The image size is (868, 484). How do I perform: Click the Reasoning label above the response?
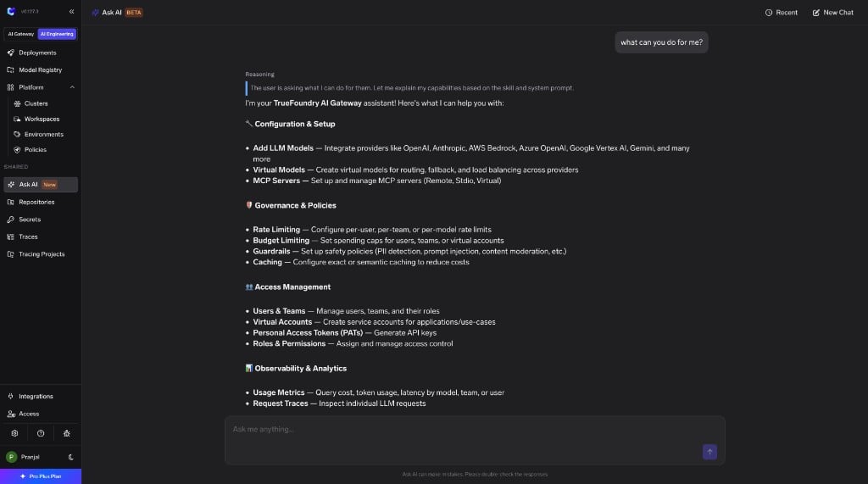tap(259, 75)
